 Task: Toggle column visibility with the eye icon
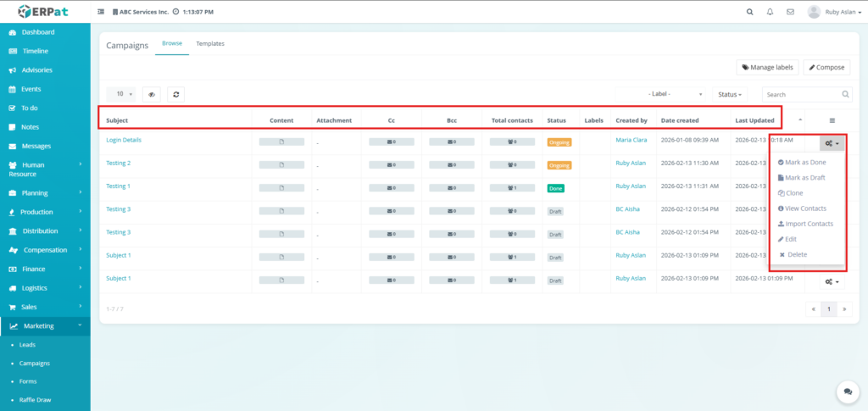(x=151, y=94)
